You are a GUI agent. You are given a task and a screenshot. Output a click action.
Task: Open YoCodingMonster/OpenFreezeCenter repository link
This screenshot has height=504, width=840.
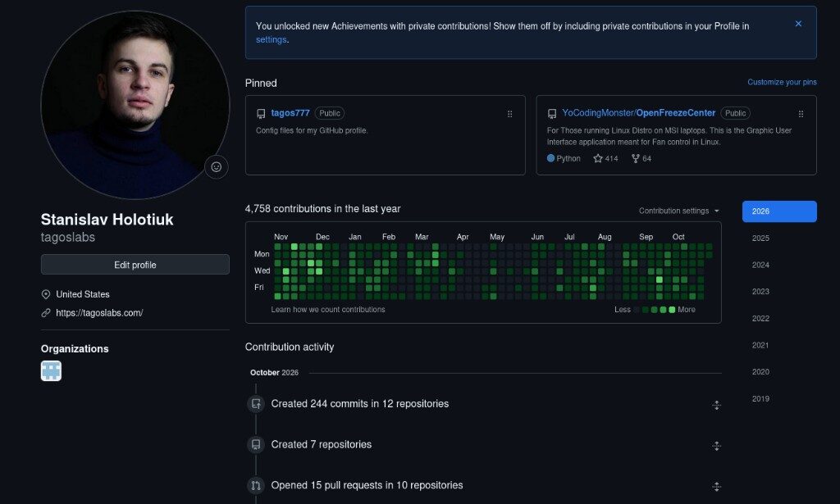click(x=638, y=113)
